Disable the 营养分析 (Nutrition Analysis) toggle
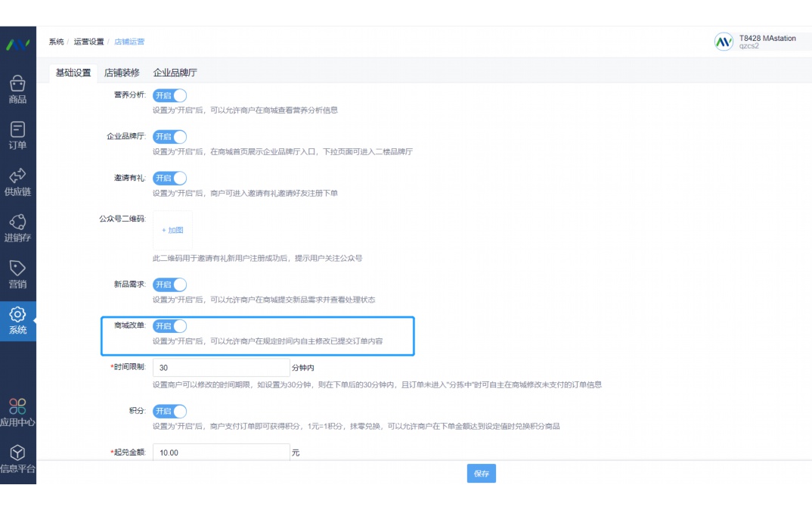The image size is (812, 510). tap(169, 95)
